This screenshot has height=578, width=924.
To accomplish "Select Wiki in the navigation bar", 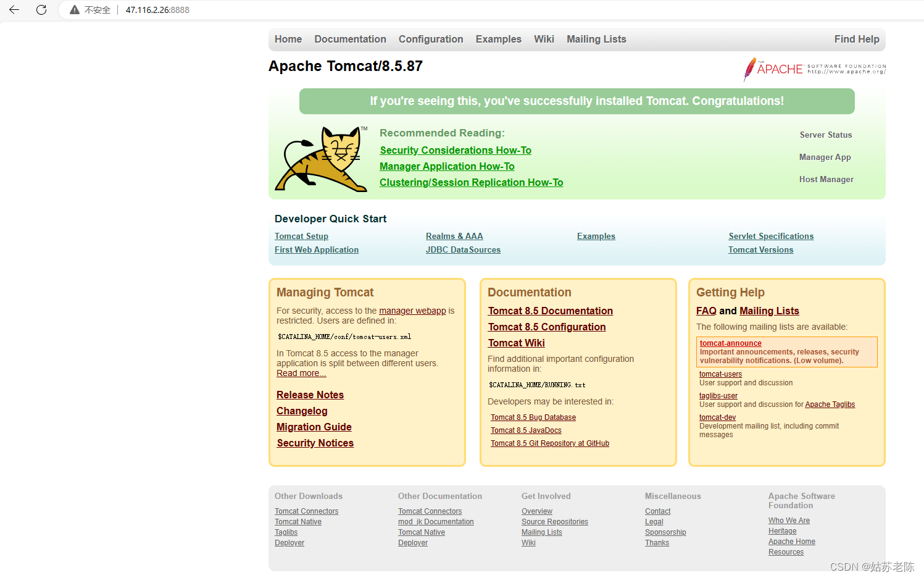I will [544, 39].
